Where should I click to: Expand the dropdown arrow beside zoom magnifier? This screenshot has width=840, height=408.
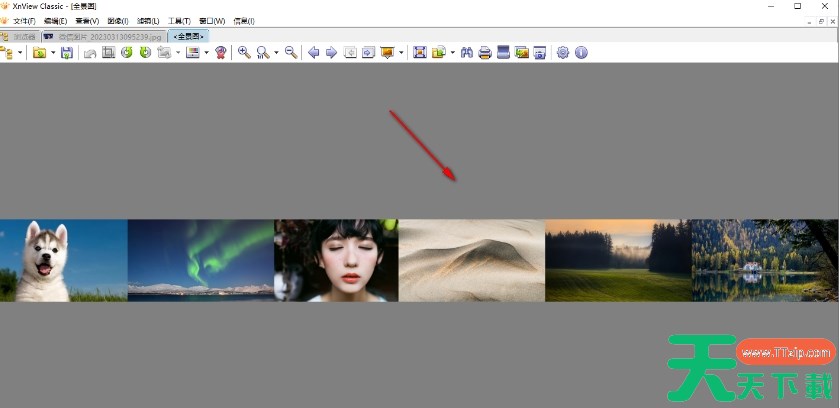coord(276,52)
